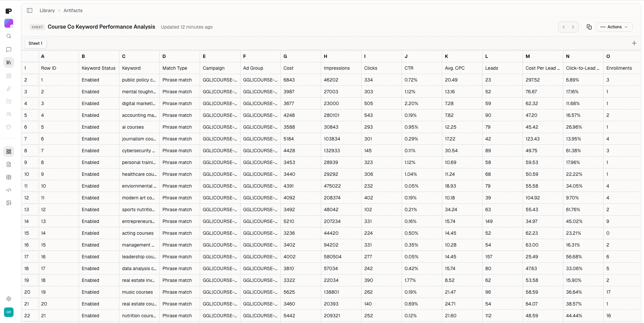Click the document page icon in sidebar
The image size is (644, 323).
pos(9,164)
